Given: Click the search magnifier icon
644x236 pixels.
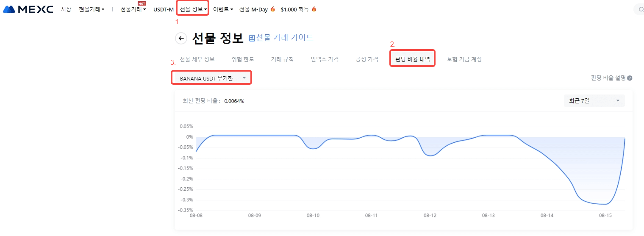Looking at the screenshot, I should [641, 9].
